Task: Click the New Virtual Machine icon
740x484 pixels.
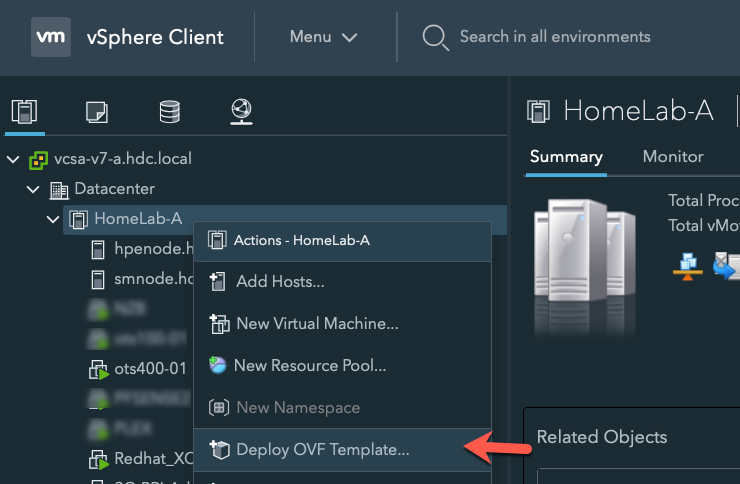Action: 219,324
